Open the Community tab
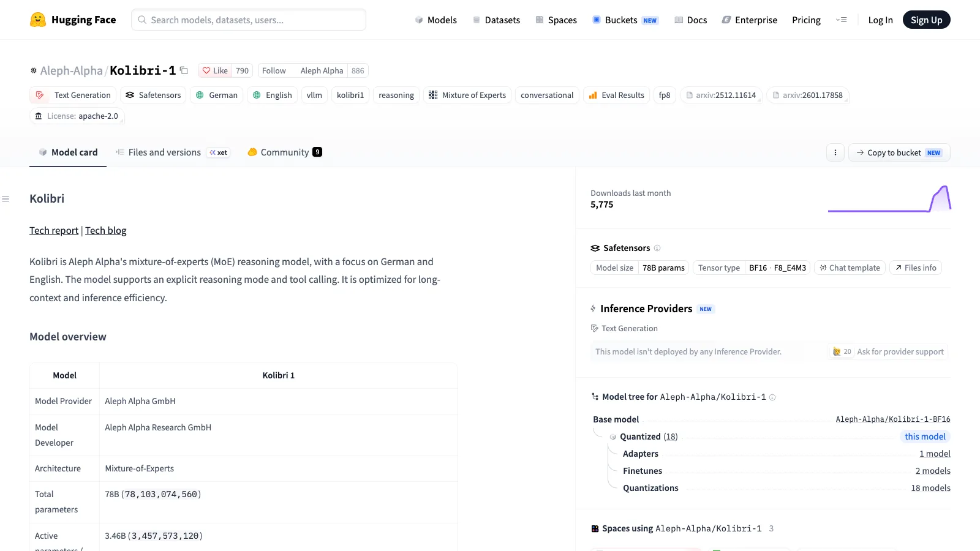Viewport: 980px width, 551px height. [285, 152]
